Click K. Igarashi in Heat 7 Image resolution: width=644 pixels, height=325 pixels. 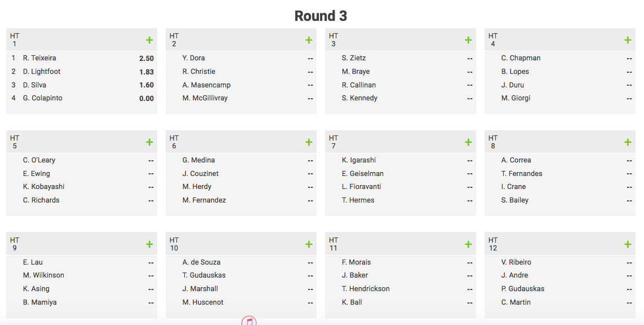(358, 160)
